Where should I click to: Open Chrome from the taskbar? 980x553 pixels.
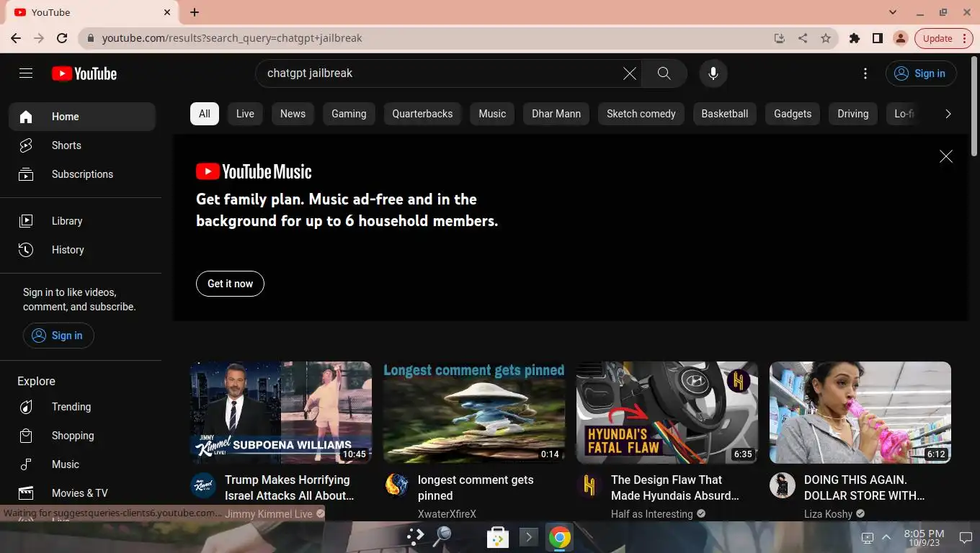point(559,537)
